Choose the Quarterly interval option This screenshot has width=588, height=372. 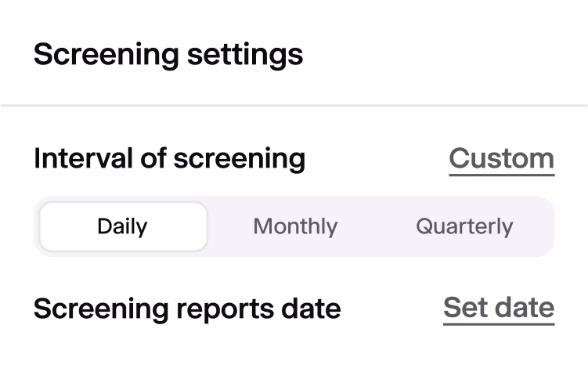[464, 226]
